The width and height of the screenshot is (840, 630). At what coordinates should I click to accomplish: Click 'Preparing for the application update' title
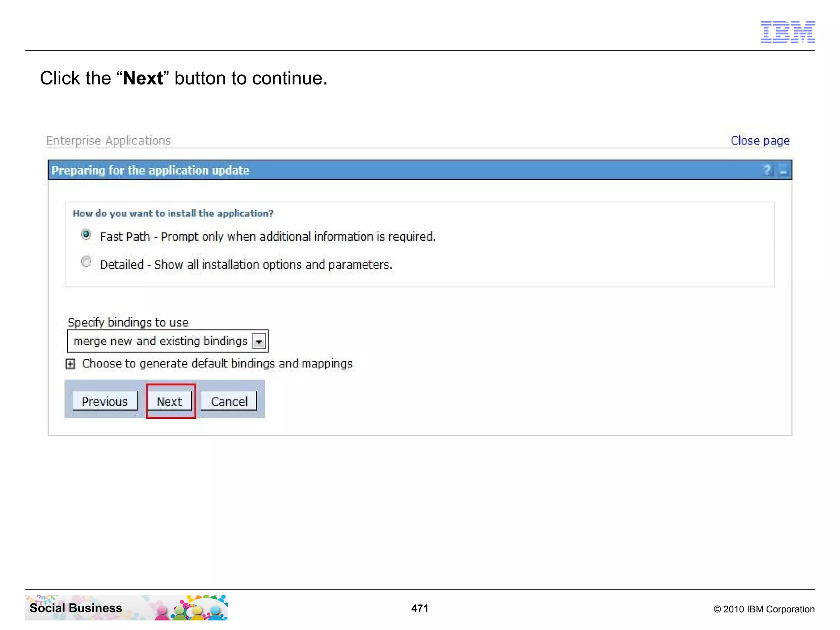(151, 170)
